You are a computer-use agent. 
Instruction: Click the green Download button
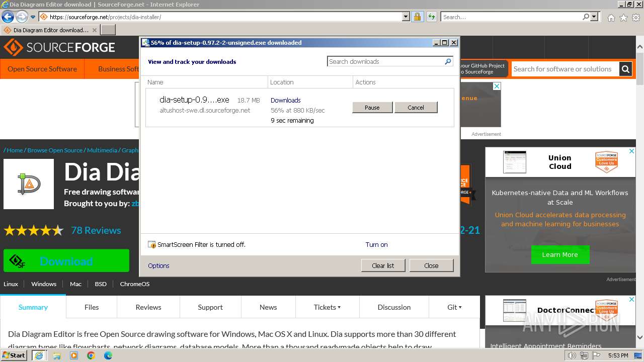point(66,261)
